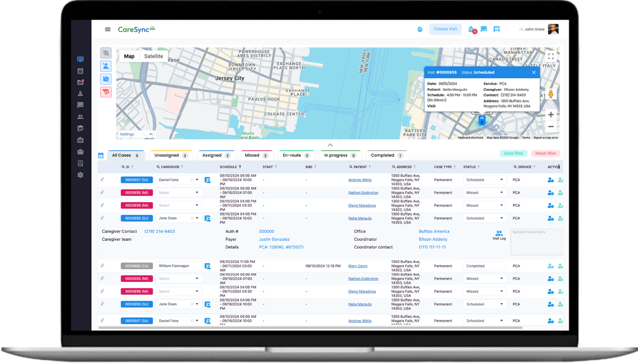The width and height of the screenshot is (638, 364).
Task: Zoom in on the map with plus button
Action: click(551, 114)
